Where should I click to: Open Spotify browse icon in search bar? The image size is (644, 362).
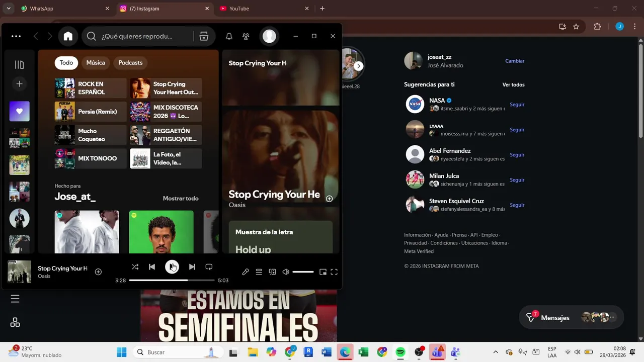point(204,36)
